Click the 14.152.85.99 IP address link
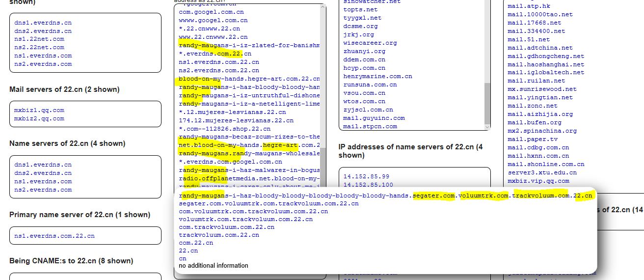644x280 pixels. coord(366,176)
